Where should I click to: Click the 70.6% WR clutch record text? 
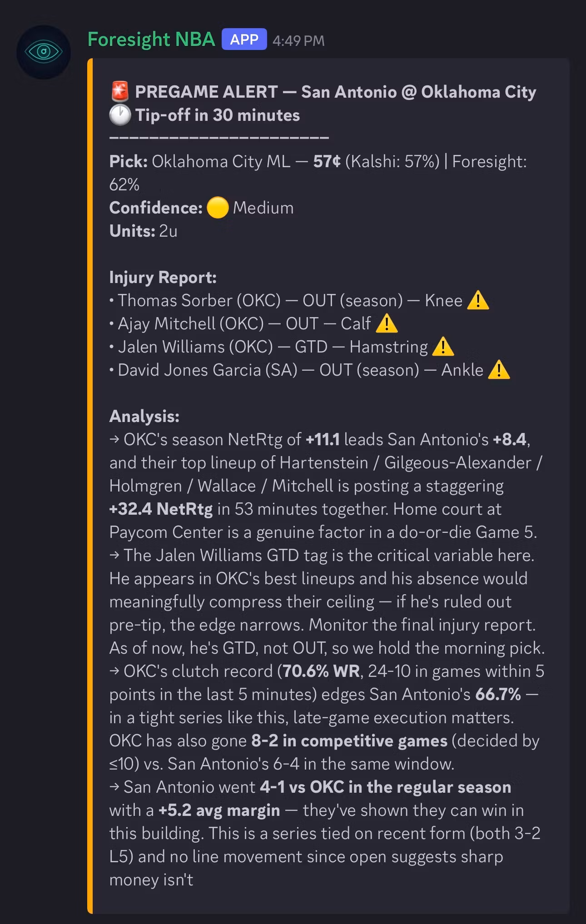tap(321, 671)
